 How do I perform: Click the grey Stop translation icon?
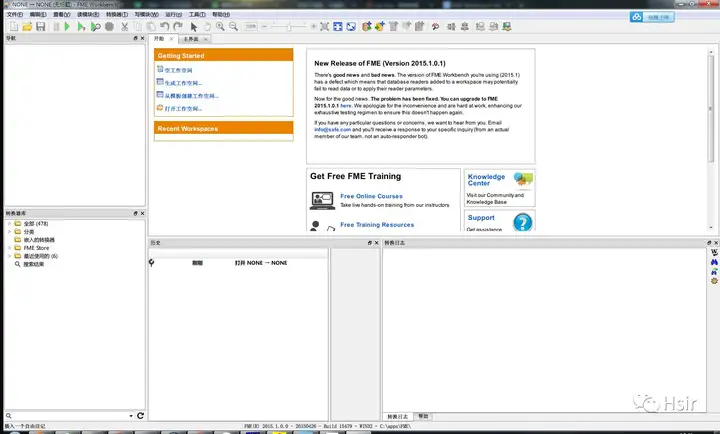coord(109,27)
